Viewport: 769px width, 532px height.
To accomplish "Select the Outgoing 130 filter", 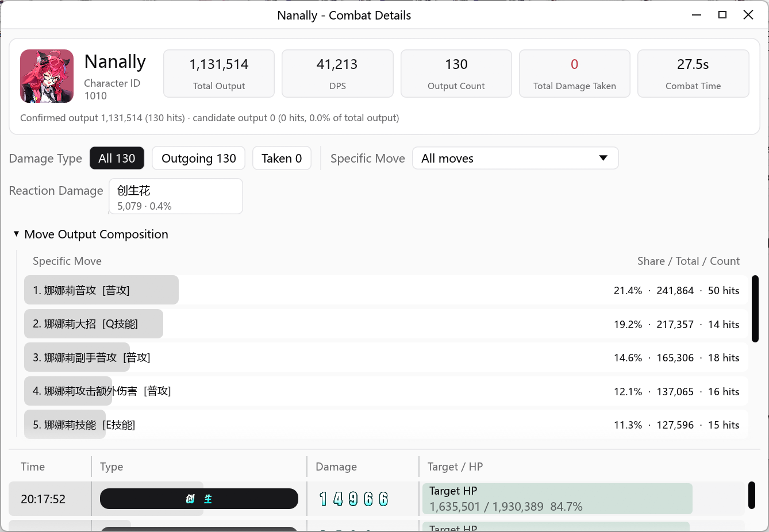I will click(x=198, y=158).
